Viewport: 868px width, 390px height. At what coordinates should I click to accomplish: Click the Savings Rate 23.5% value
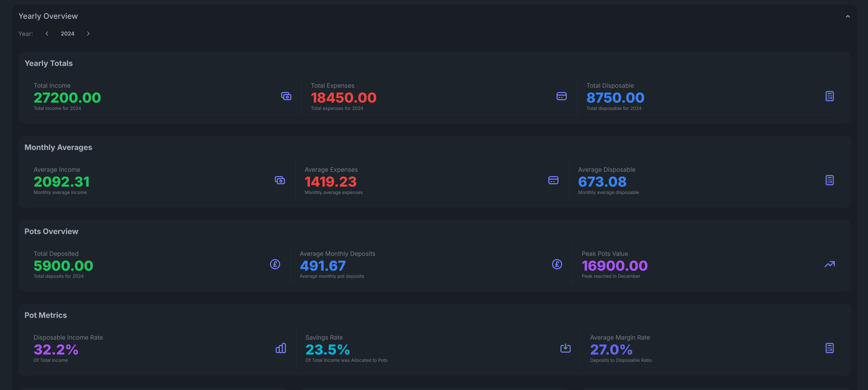pos(328,349)
